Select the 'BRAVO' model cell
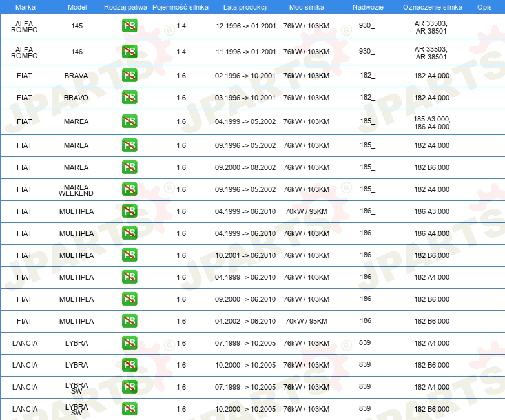This screenshot has width=505, height=420. 76,98
